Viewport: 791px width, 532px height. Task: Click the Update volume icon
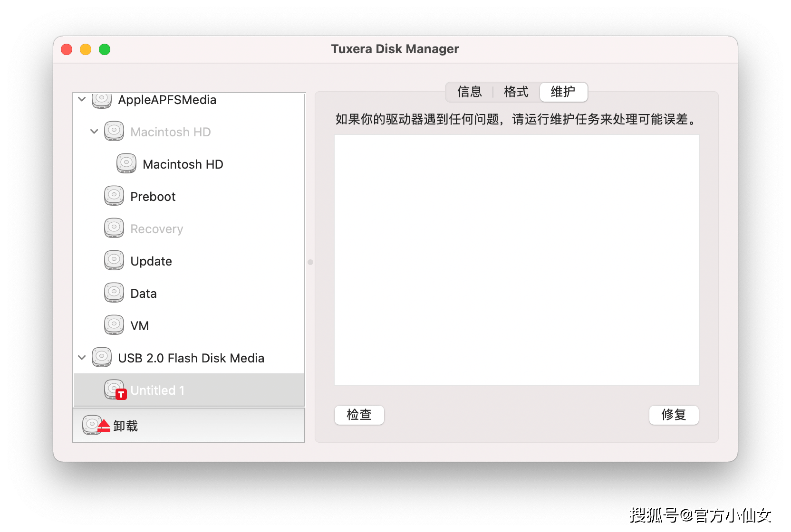[x=114, y=261]
